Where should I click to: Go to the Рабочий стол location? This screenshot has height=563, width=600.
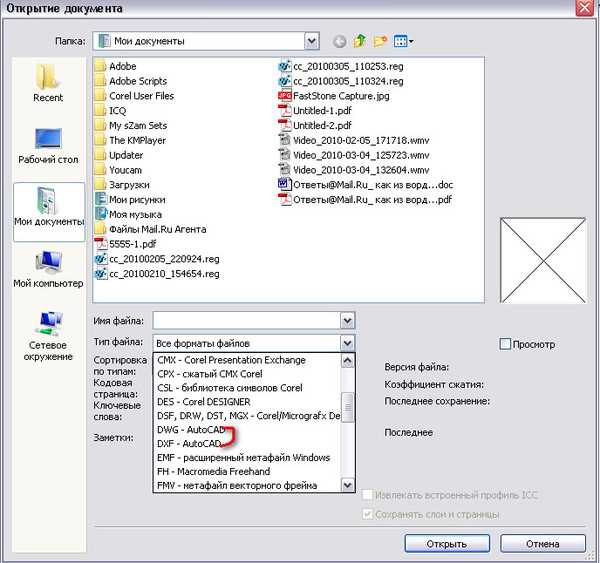tap(48, 146)
